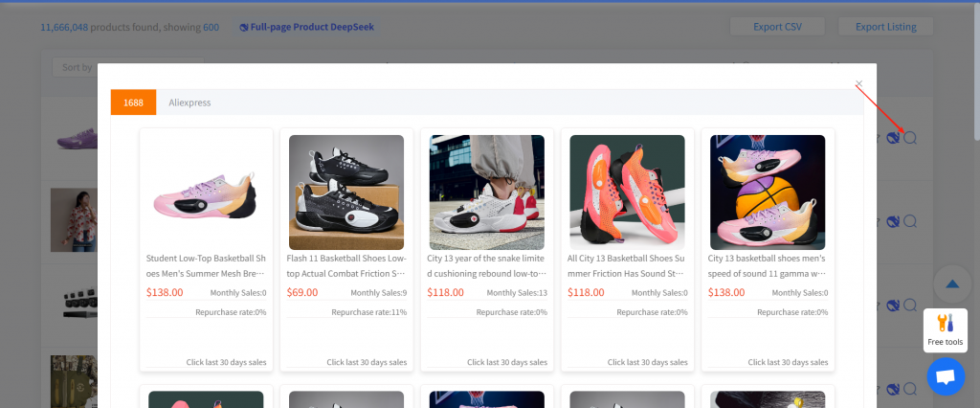Image resolution: width=980 pixels, height=408 pixels.
Task: Click last 30 days sales for City 13 men's
Action: (789, 362)
